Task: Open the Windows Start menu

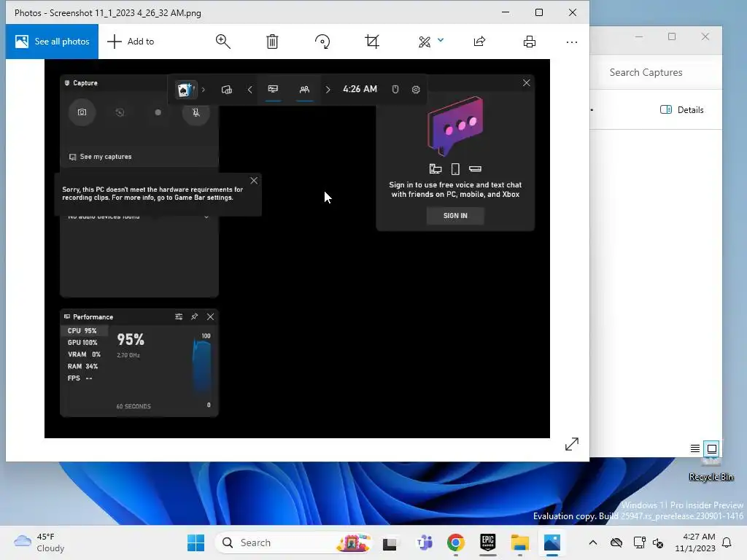Action: 196,542
